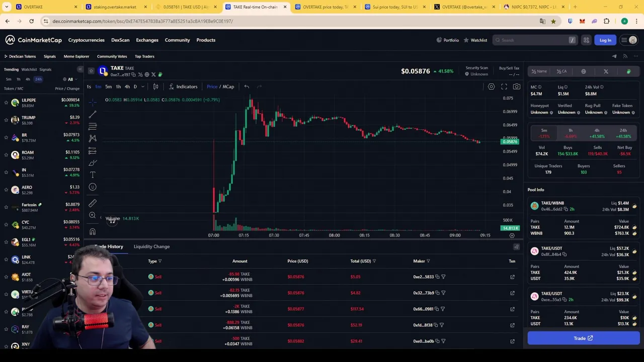Open Top Traders link
Image resolution: width=644 pixels, height=362 pixels.
click(x=144, y=56)
